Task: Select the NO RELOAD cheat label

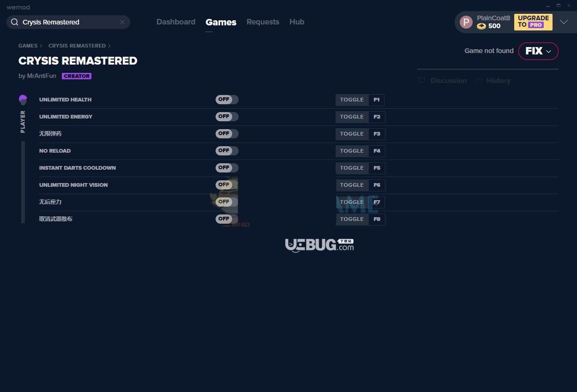Action: (55, 151)
